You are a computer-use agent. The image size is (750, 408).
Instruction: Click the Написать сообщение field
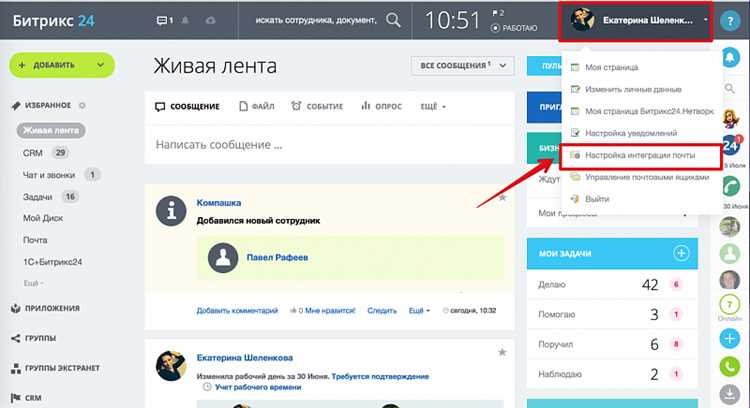point(330,145)
